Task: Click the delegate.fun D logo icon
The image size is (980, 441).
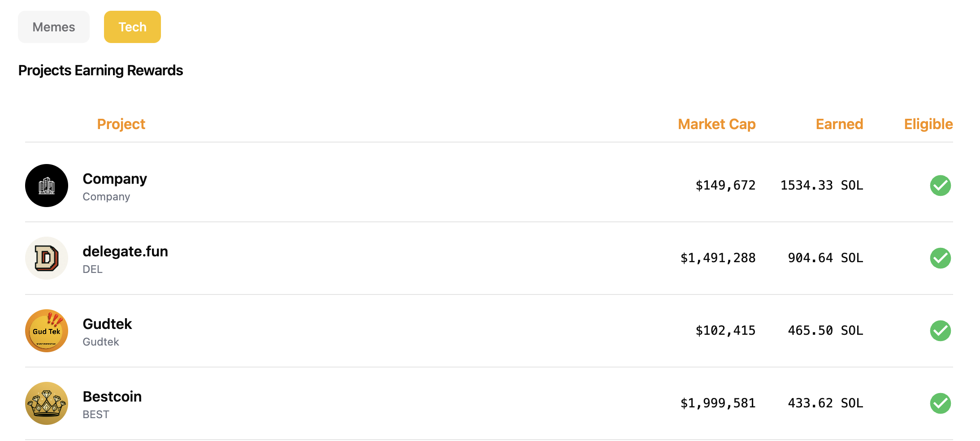Action: tap(47, 258)
